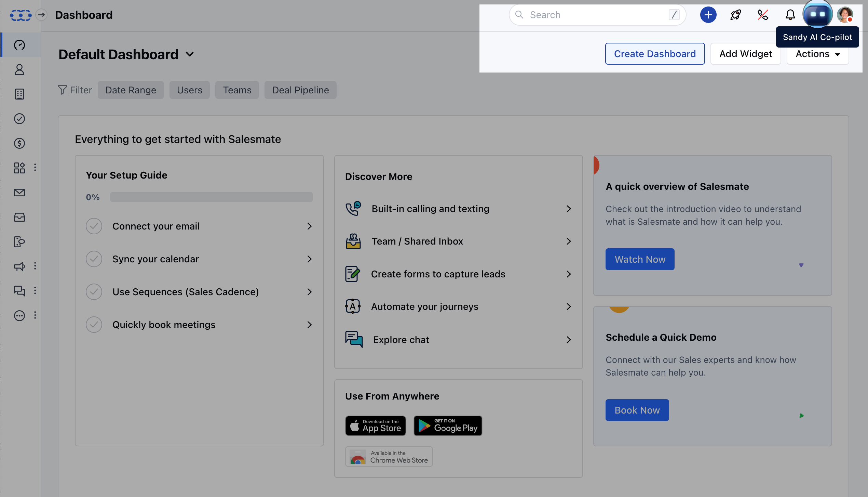Open Activities checkmark-circle icon in sidebar
The width and height of the screenshot is (868, 497).
tap(19, 119)
